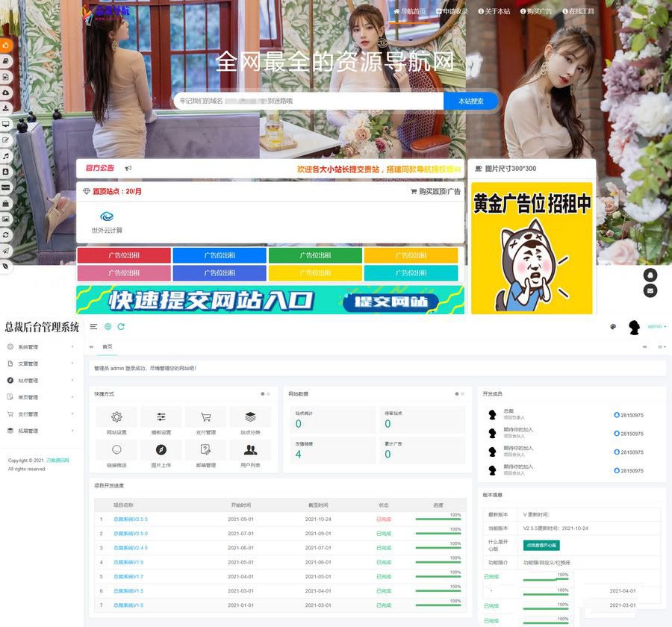Switch 快捷方式 panel to second page dot

click(x=267, y=393)
